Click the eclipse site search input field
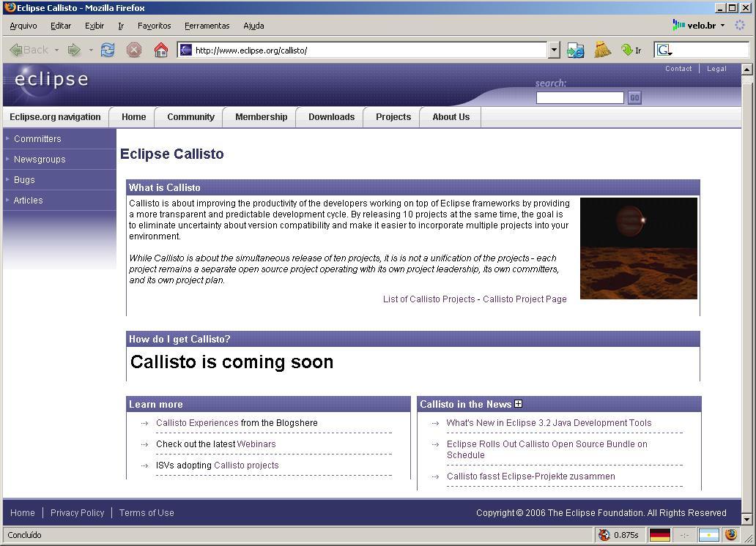This screenshot has width=756, height=546. tap(580, 98)
